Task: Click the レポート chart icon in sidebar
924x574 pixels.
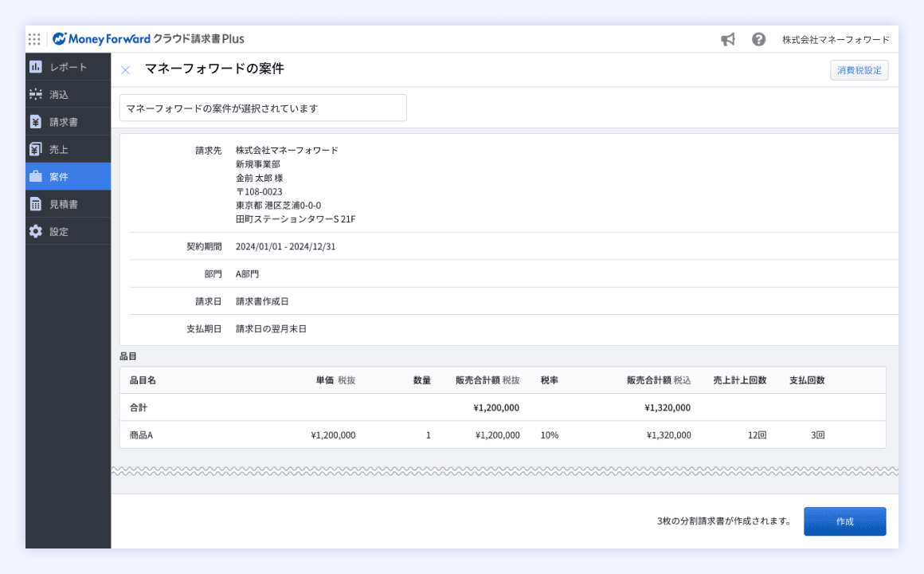Action: click(36, 67)
